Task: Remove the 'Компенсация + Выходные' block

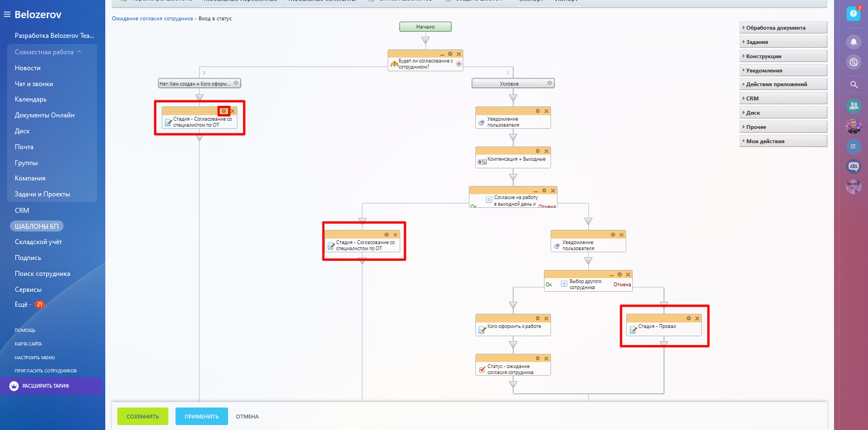Action: pos(546,151)
